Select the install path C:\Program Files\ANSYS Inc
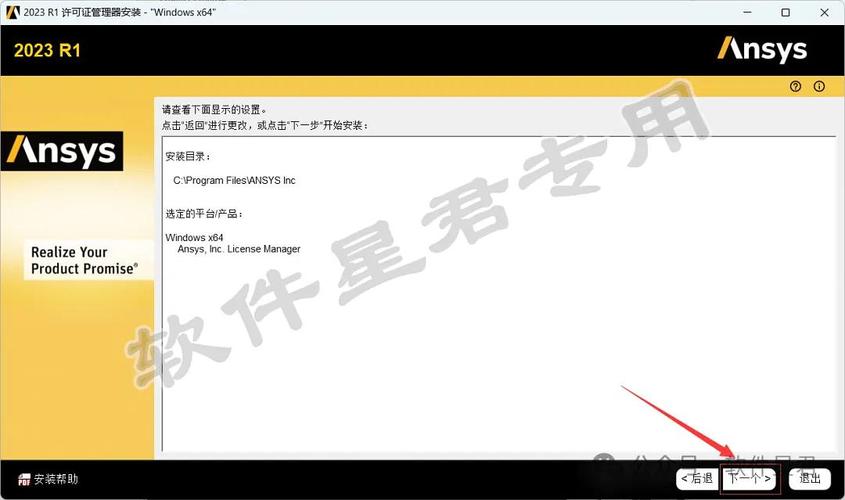Image resolution: width=845 pixels, height=500 pixels. tap(234, 180)
